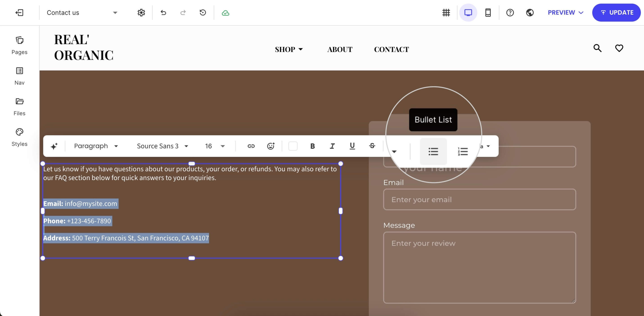Apply numbered list formatting
This screenshot has height=316, width=644.
click(x=463, y=151)
